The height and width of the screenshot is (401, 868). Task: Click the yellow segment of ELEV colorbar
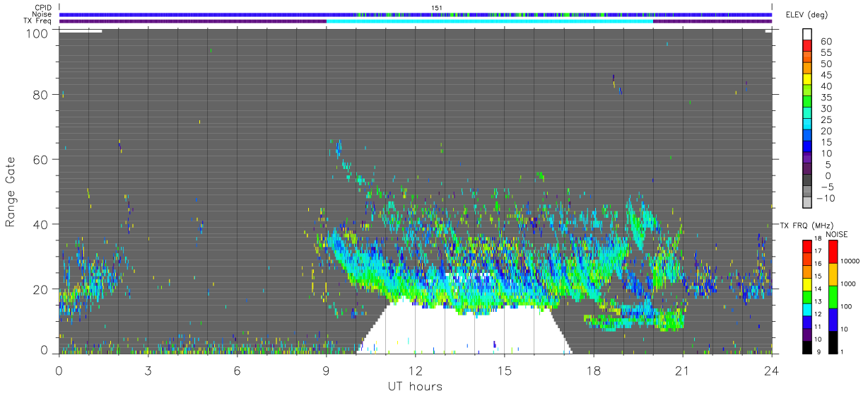click(807, 79)
